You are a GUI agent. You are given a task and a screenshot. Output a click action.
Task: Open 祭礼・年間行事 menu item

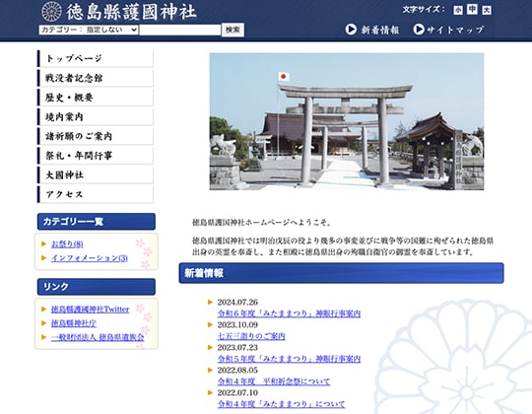[96, 156]
